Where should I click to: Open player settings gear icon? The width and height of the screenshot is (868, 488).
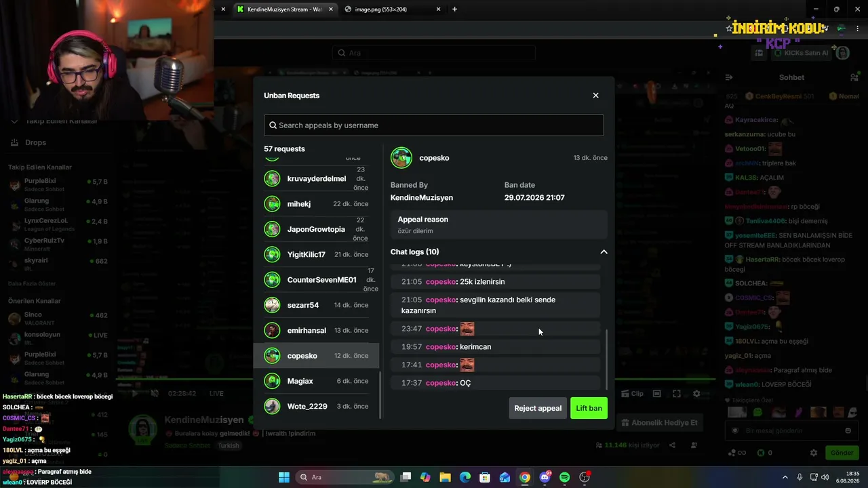(x=696, y=394)
